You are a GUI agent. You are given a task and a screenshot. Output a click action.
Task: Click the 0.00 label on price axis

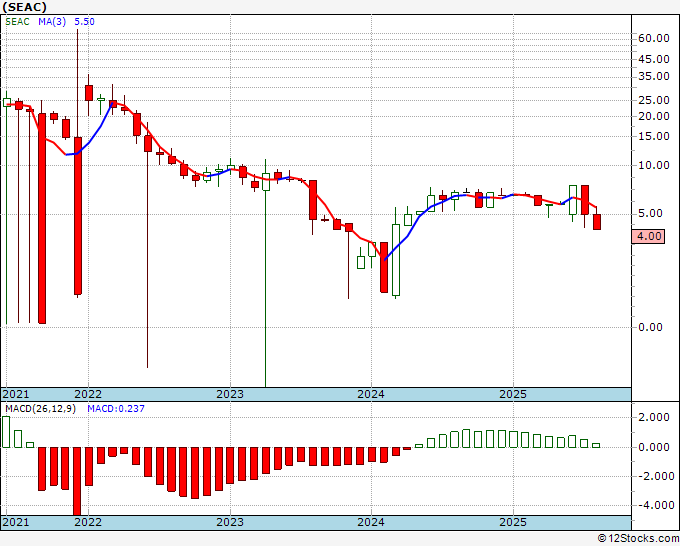[x=651, y=327]
